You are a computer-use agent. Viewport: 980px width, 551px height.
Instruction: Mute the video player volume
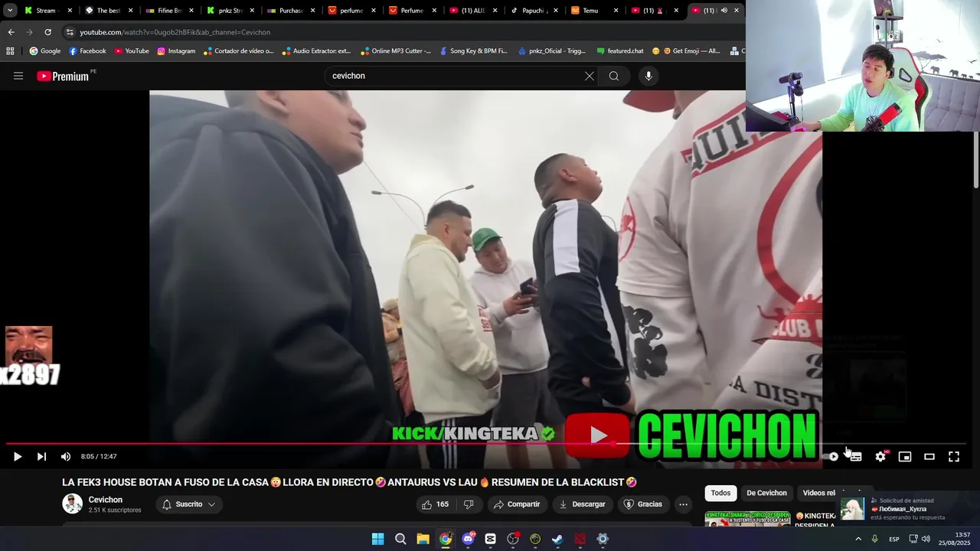[66, 456]
